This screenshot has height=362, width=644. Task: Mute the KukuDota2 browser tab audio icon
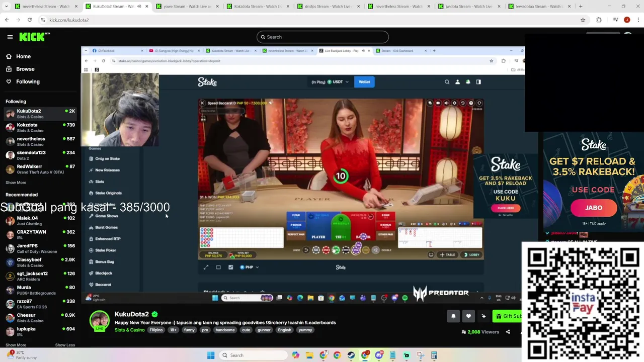[139, 7]
